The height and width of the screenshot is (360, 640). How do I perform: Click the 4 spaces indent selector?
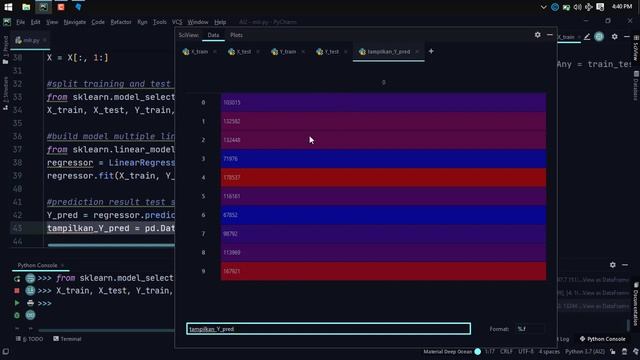549,351
